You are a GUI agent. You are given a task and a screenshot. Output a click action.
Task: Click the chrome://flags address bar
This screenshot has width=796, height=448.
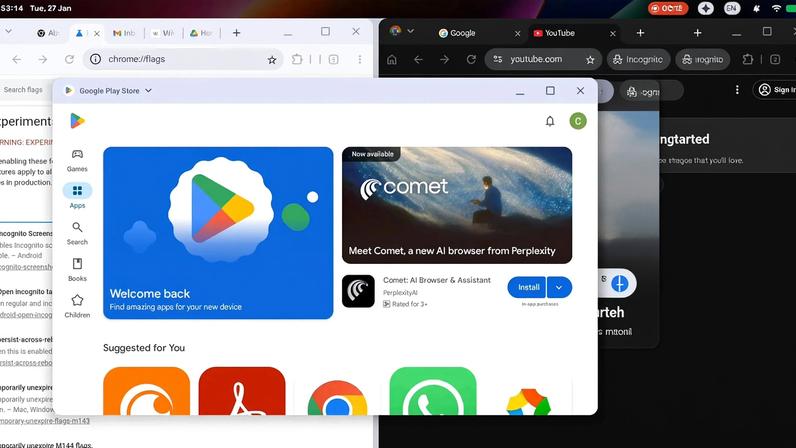pyautogui.click(x=183, y=59)
